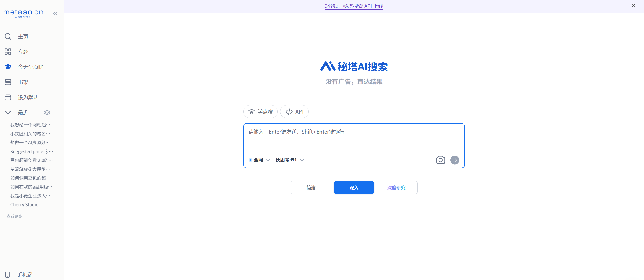644x280 pixels.
Task: Open the API announcement banner link
Action: 354,6
